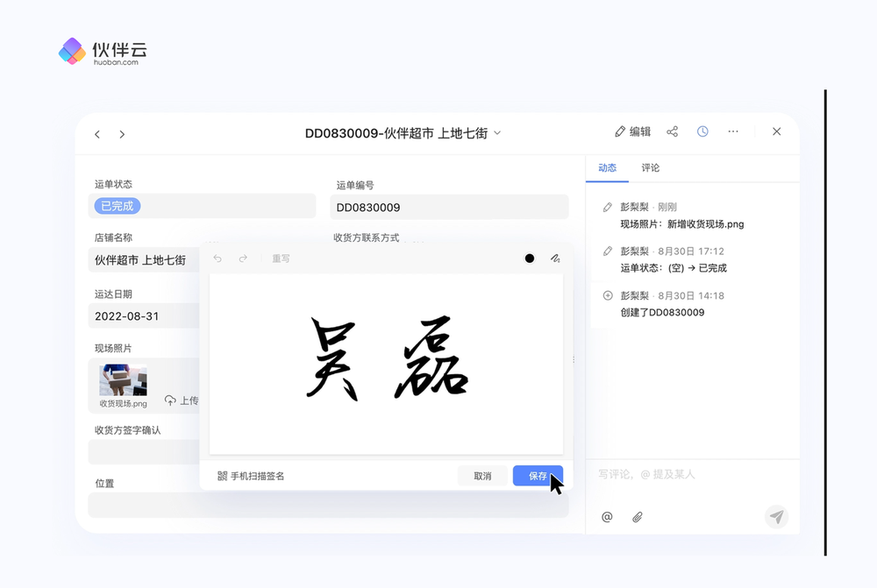This screenshot has width=877, height=588.
Task: Attach a file with paperclip icon
Action: [638, 517]
